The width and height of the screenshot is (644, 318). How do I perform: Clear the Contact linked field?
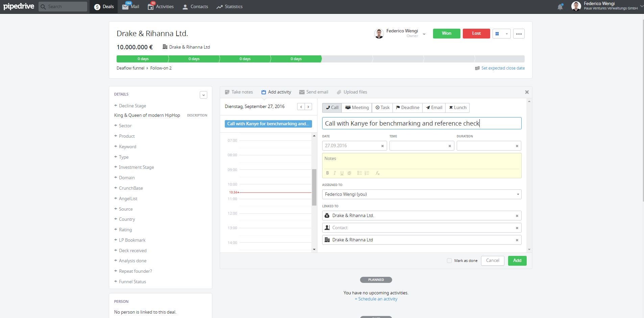pos(517,228)
